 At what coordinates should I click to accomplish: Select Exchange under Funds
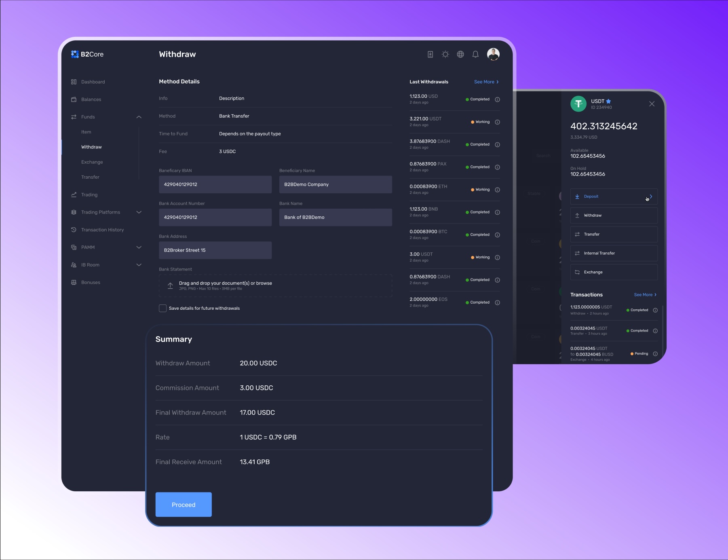[92, 162]
